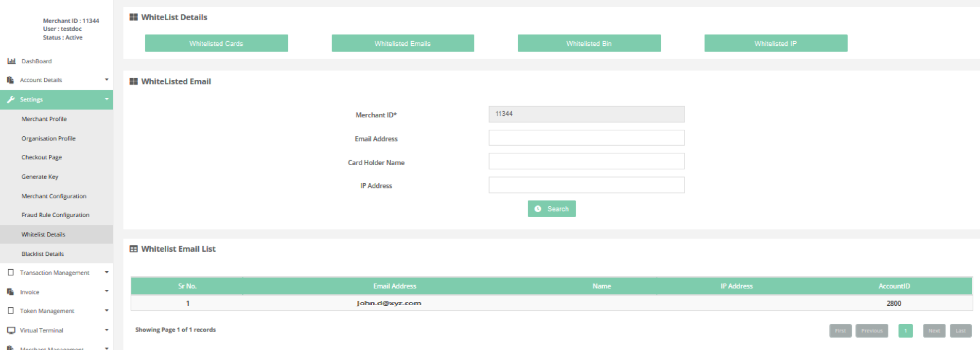
Task: Click the Settings wrench icon
Action: tap(11, 99)
